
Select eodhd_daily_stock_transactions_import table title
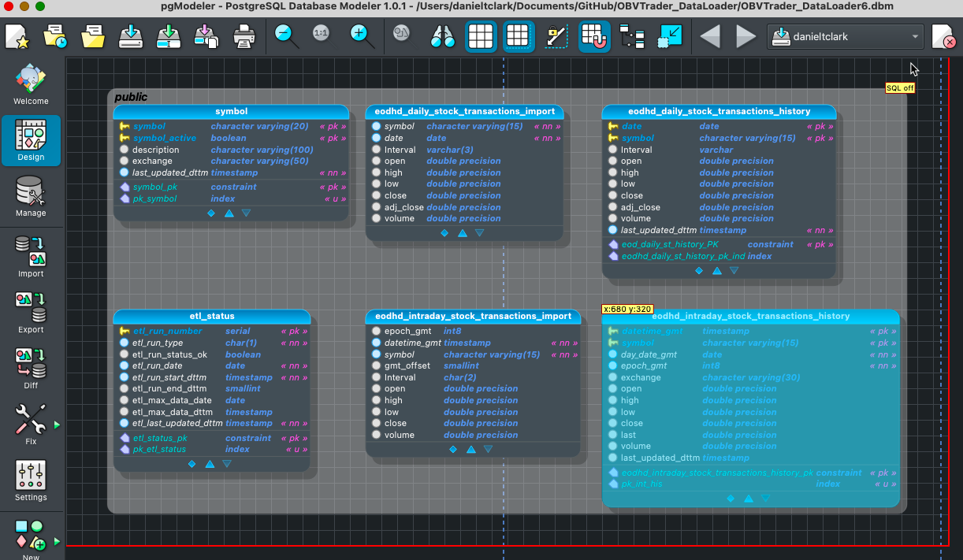(x=465, y=111)
